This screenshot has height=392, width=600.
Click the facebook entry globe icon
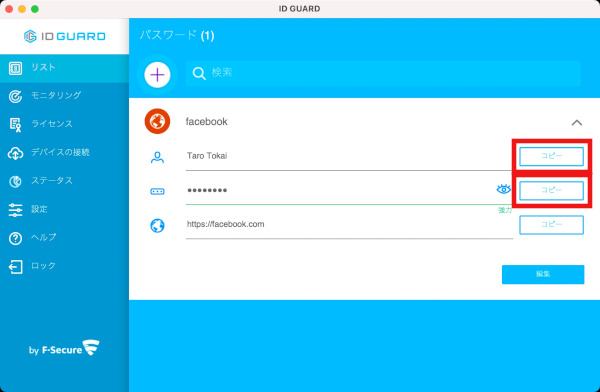[157, 121]
